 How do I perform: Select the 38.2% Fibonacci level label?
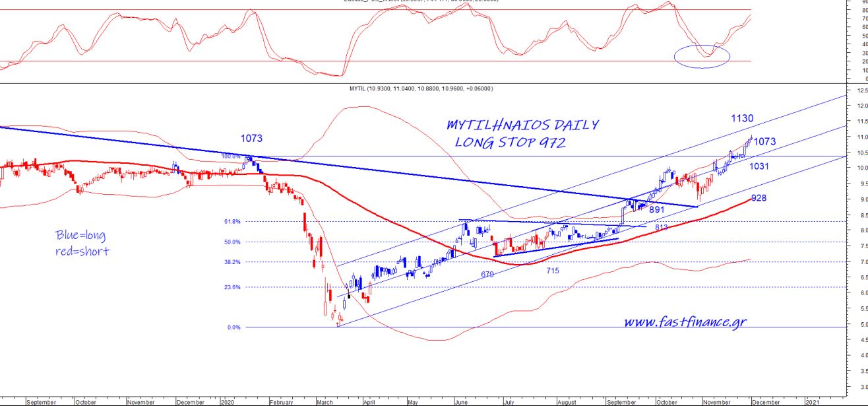click(233, 262)
